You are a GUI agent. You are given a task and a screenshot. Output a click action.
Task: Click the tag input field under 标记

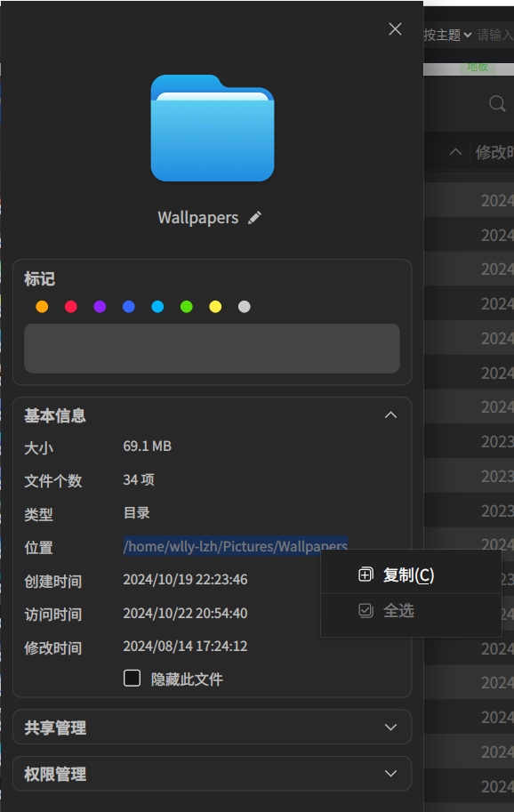click(x=213, y=349)
